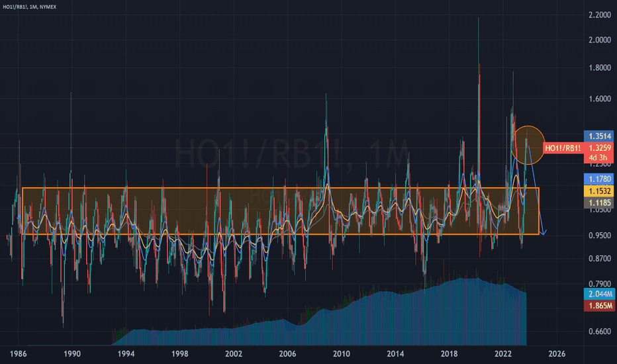Click the 1998 time axis label

[180, 354]
